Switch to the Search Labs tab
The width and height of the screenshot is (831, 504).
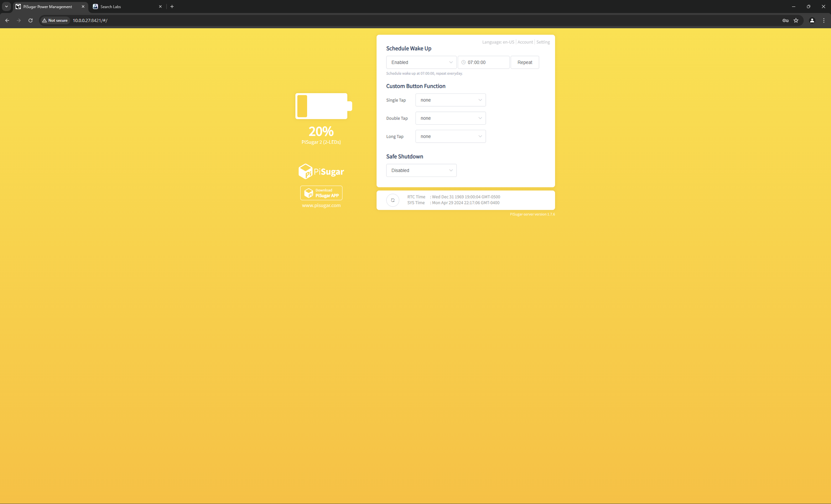[126, 7]
